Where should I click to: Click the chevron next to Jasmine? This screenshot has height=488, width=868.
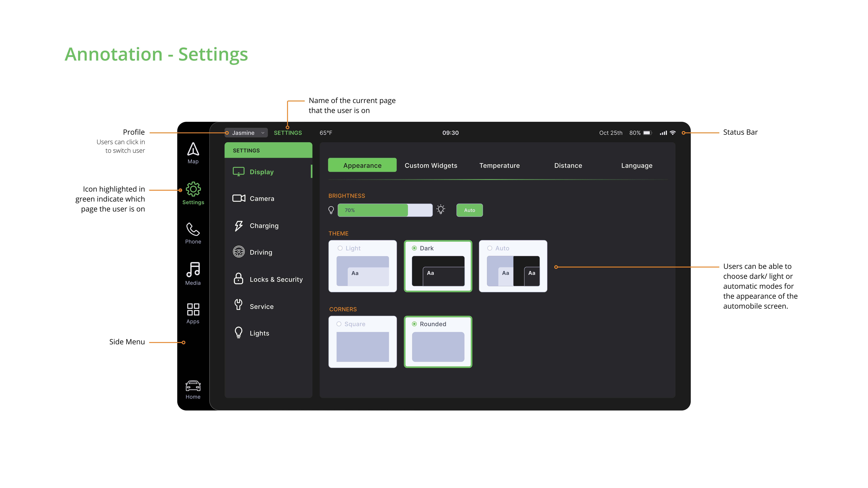[263, 133]
